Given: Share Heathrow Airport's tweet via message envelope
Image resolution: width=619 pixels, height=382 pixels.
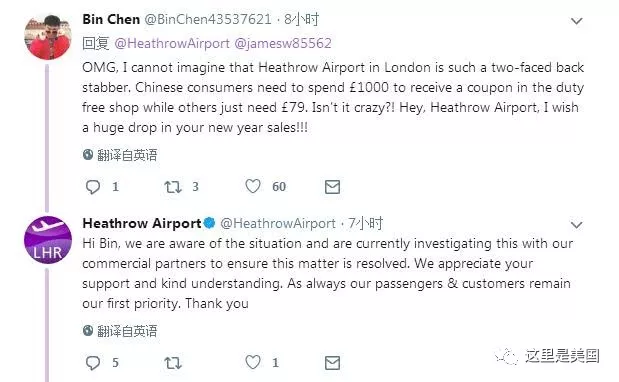Looking at the screenshot, I should [x=332, y=363].
